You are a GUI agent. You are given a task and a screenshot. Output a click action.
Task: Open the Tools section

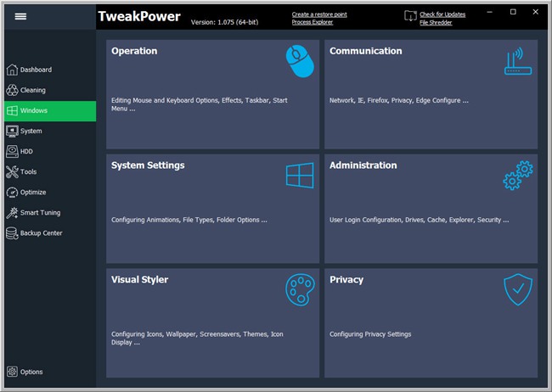click(x=50, y=171)
